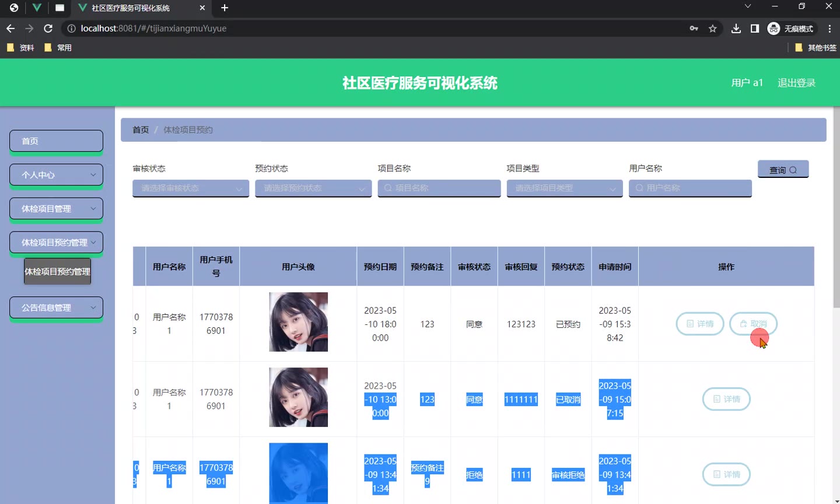Click 退出登录 to log out
The height and width of the screenshot is (504, 840).
796,83
